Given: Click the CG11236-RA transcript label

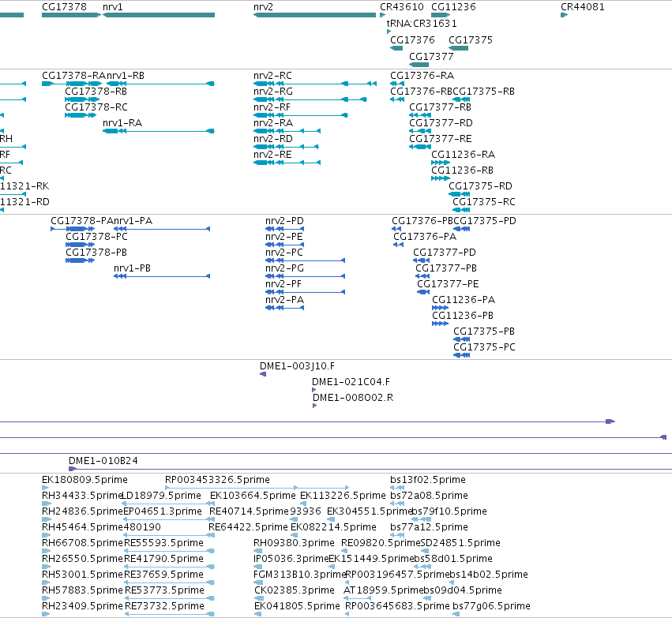Looking at the screenshot, I should pos(464,154).
